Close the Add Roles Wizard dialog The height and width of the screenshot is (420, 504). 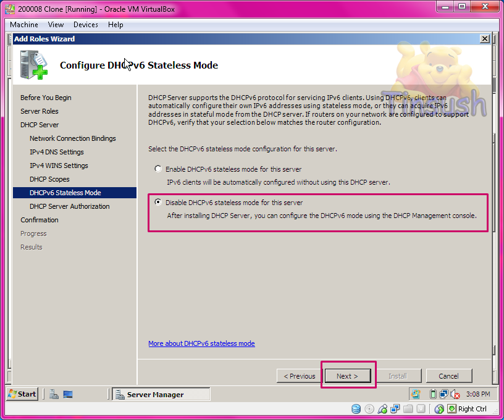(485, 39)
